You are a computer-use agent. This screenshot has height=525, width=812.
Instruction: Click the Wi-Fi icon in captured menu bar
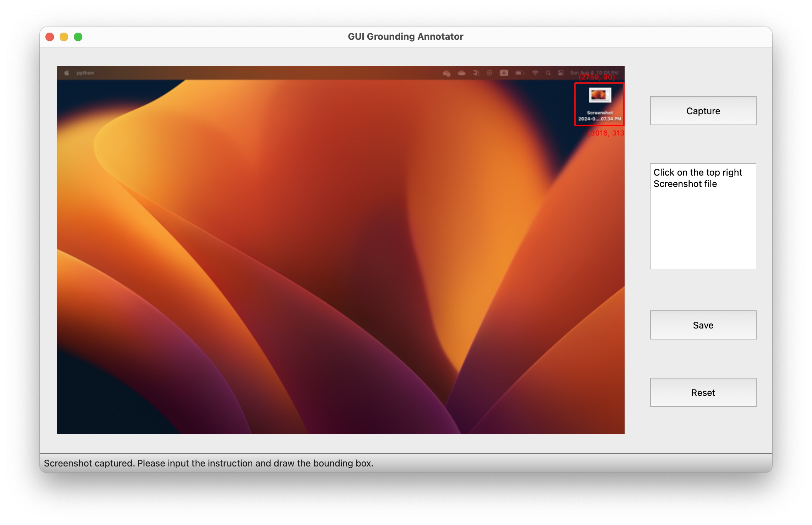(x=535, y=73)
